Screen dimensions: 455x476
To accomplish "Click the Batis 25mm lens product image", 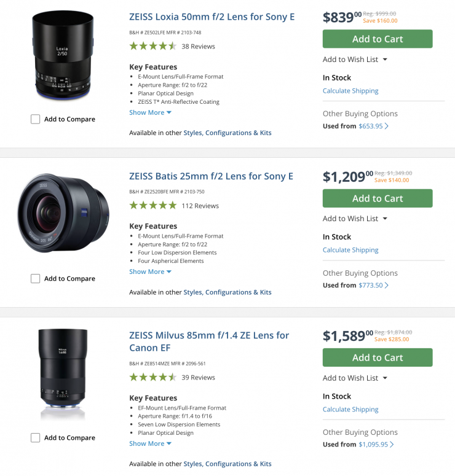I will 63,213.
